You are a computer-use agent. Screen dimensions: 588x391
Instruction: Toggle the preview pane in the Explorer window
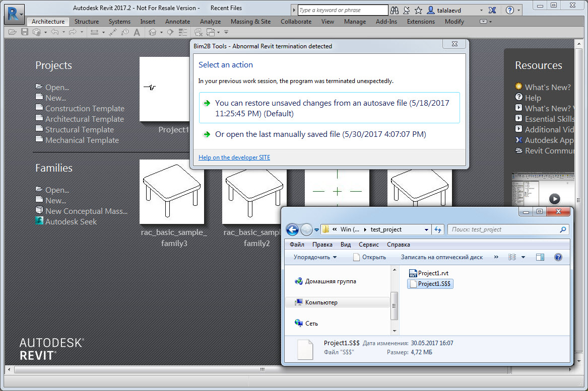point(540,257)
